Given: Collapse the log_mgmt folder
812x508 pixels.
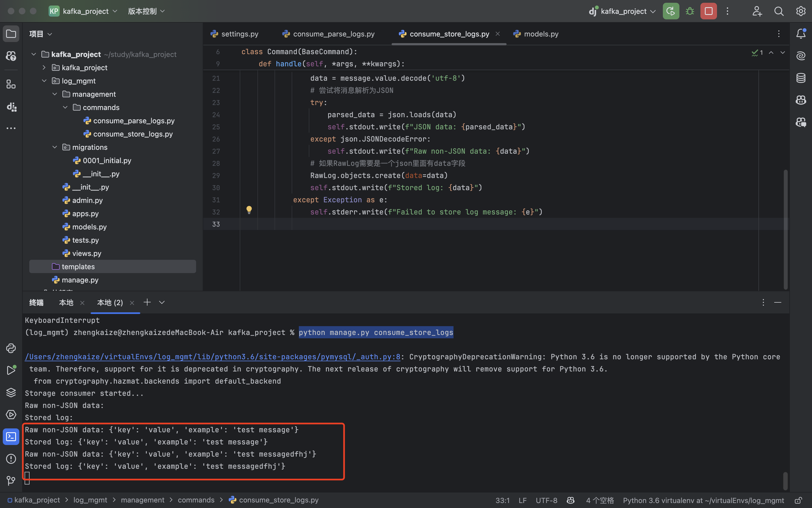Looking at the screenshot, I should point(44,81).
